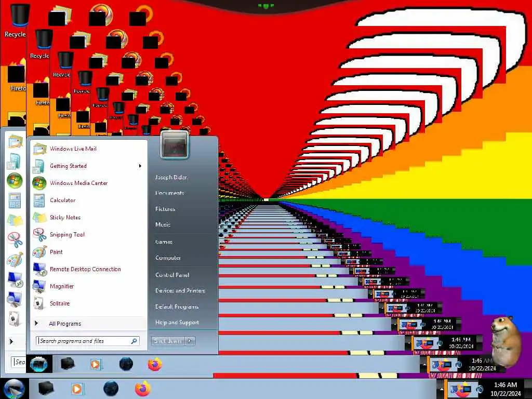The image size is (532, 399).
Task: Click the clock on the nested second taskbar
Action: 482,364
